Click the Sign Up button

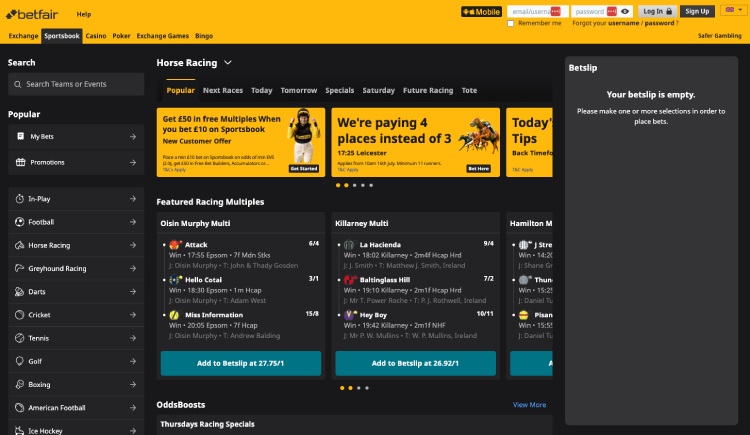(x=697, y=11)
